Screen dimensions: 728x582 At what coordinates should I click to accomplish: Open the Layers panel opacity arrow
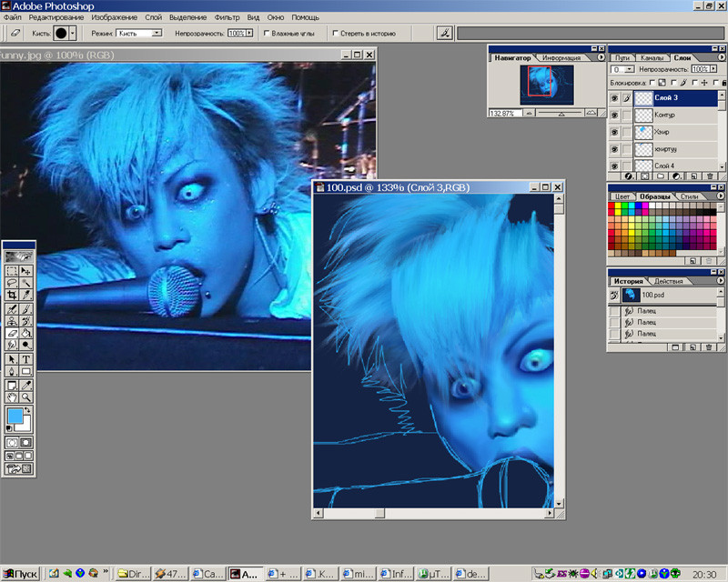point(713,69)
